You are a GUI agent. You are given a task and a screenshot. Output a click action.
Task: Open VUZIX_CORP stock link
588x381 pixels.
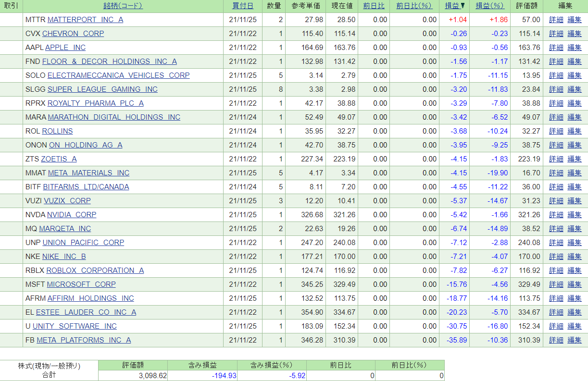[67, 201]
